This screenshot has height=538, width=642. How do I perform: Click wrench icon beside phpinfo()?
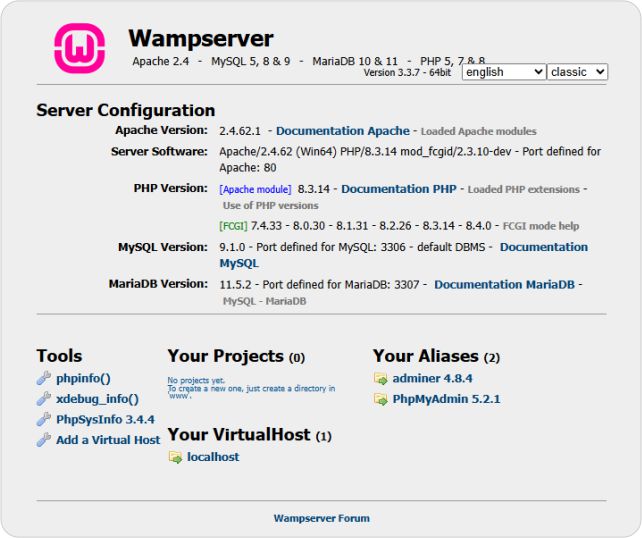[x=44, y=378]
